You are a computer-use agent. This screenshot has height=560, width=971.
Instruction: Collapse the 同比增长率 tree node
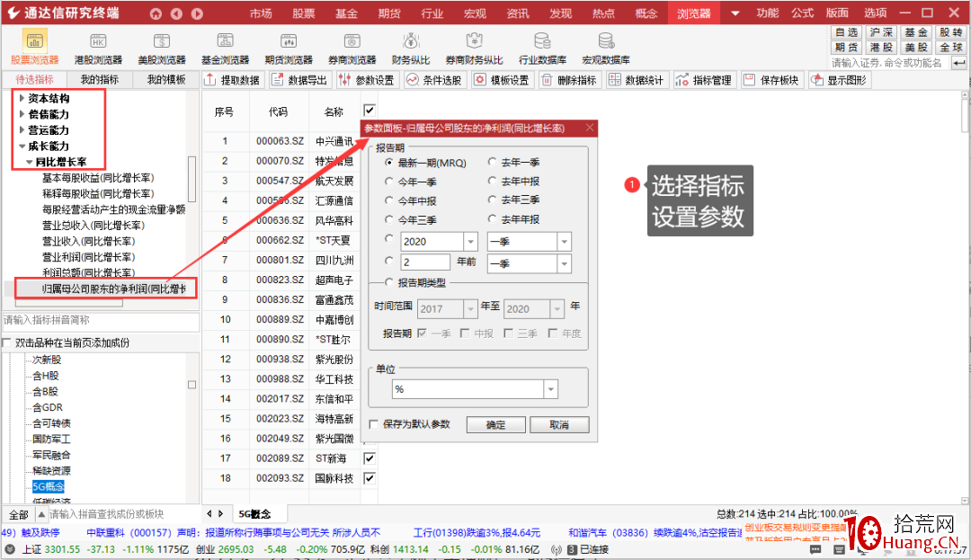29,162
